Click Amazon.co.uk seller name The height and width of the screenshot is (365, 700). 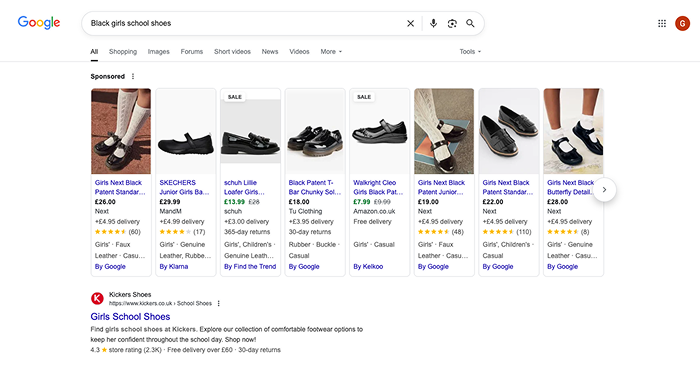point(374,212)
